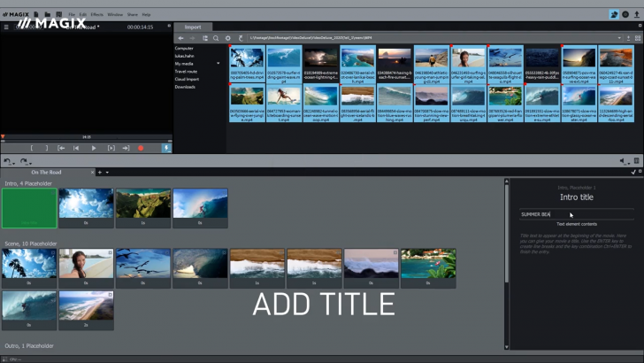Click the icon beside the speaker
The image size is (644, 363).
click(x=636, y=161)
